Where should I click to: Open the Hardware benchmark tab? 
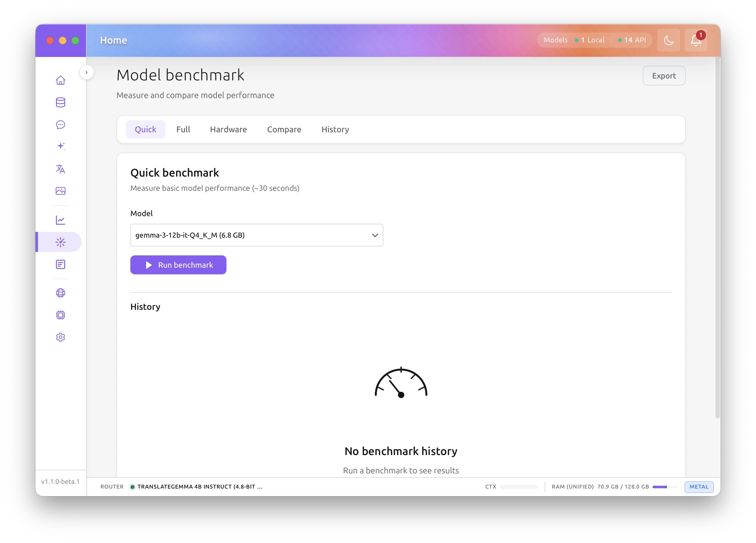point(228,129)
